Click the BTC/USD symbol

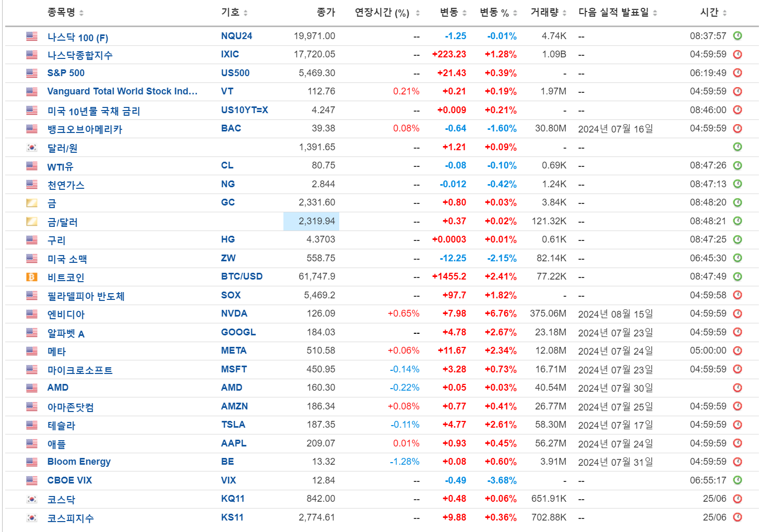click(x=242, y=276)
